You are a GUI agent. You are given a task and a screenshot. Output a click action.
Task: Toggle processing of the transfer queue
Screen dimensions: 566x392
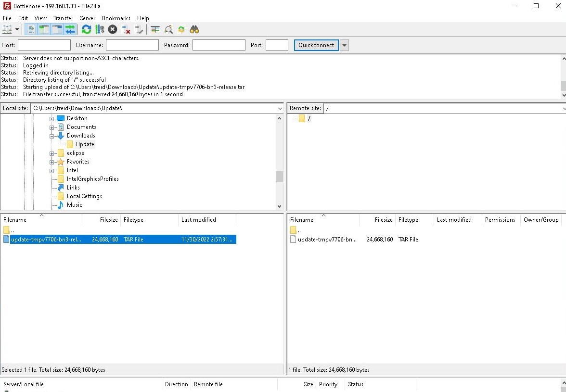click(x=99, y=29)
